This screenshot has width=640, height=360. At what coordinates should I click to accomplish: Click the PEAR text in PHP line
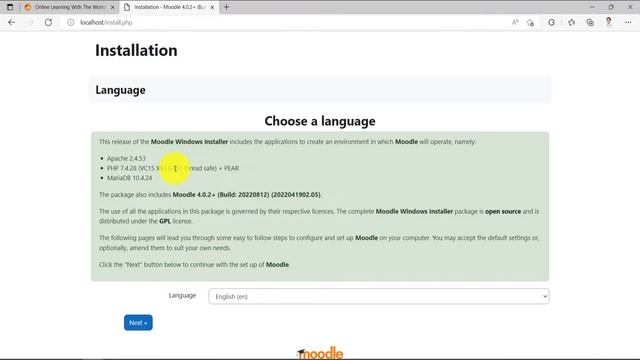(x=231, y=168)
